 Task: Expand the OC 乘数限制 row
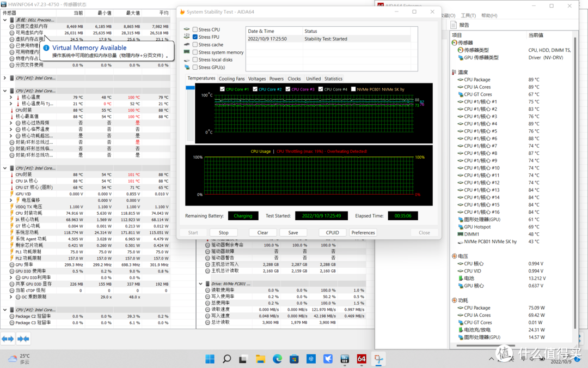coord(11,297)
